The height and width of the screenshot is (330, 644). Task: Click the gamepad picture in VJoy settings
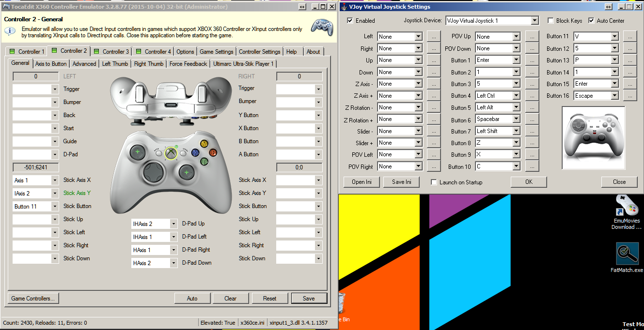pyautogui.click(x=593, y=138)
